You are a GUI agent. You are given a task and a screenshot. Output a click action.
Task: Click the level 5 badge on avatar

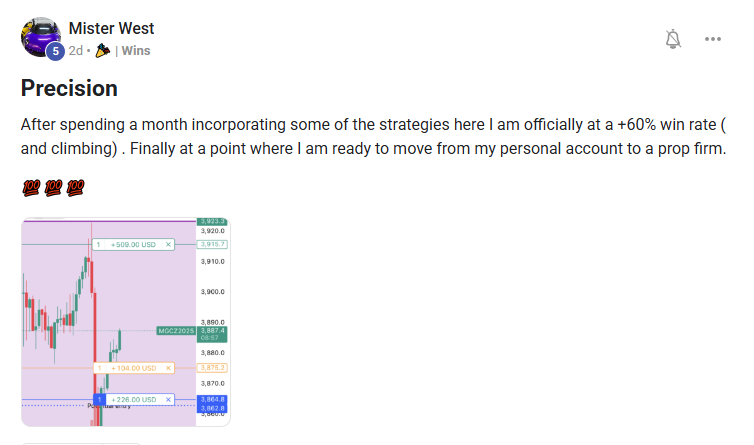54,51
